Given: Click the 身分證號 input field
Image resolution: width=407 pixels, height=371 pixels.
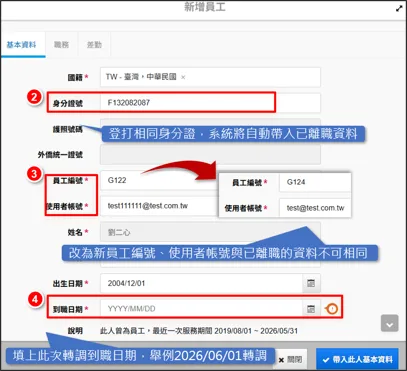Looking at the screenshot, I should coord(210,103).
